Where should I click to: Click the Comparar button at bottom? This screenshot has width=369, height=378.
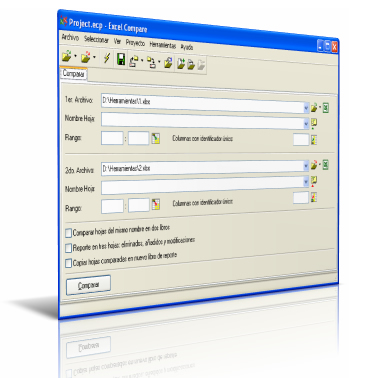click(x=88, y=285)
